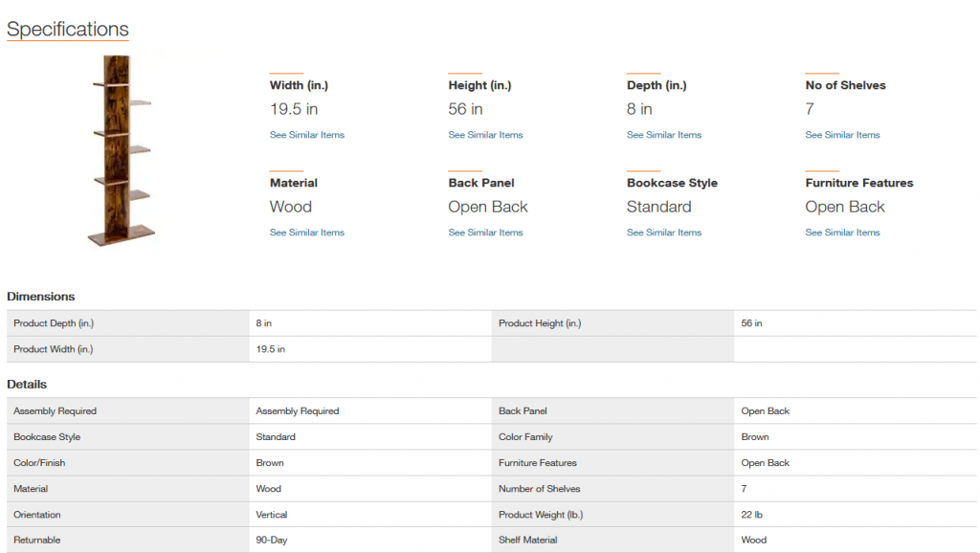
Task: Click the 'Assembly Required' label in Details table
Action: (x=55, y=411)
